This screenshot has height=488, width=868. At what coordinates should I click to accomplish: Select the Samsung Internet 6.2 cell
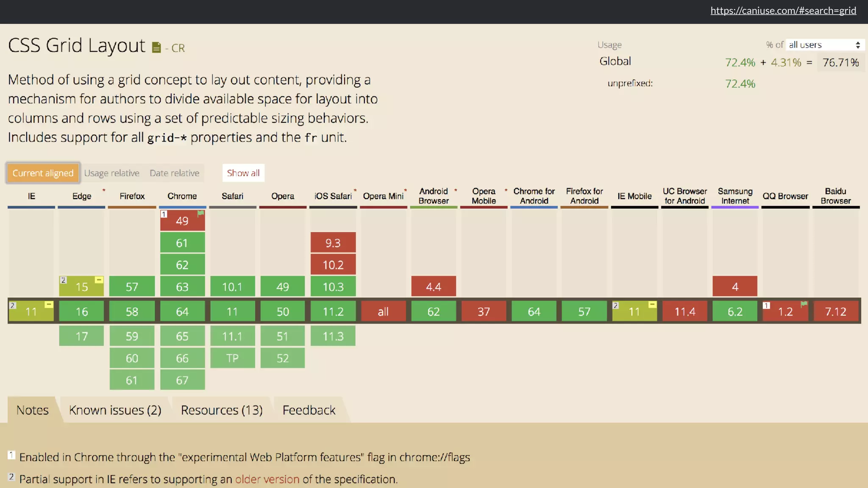click(x=735, y=311)
